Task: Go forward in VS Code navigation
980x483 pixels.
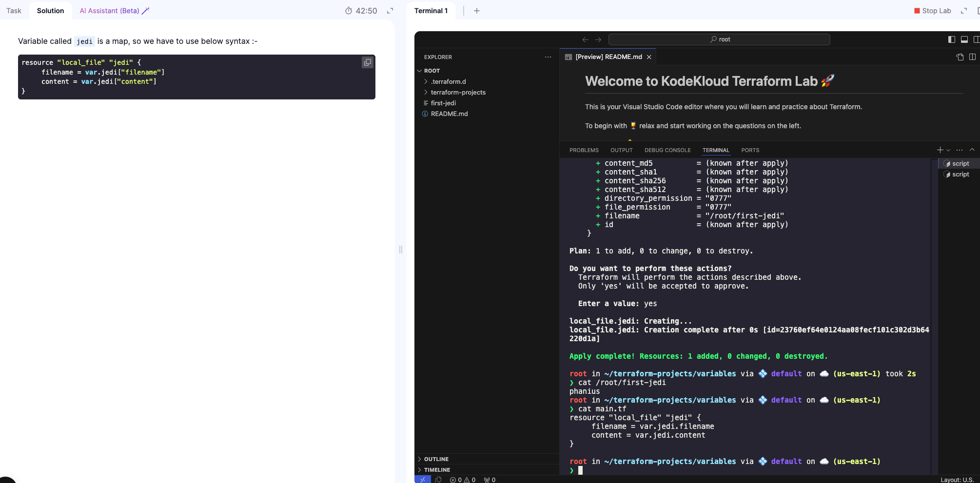Action: coord(598,39)
